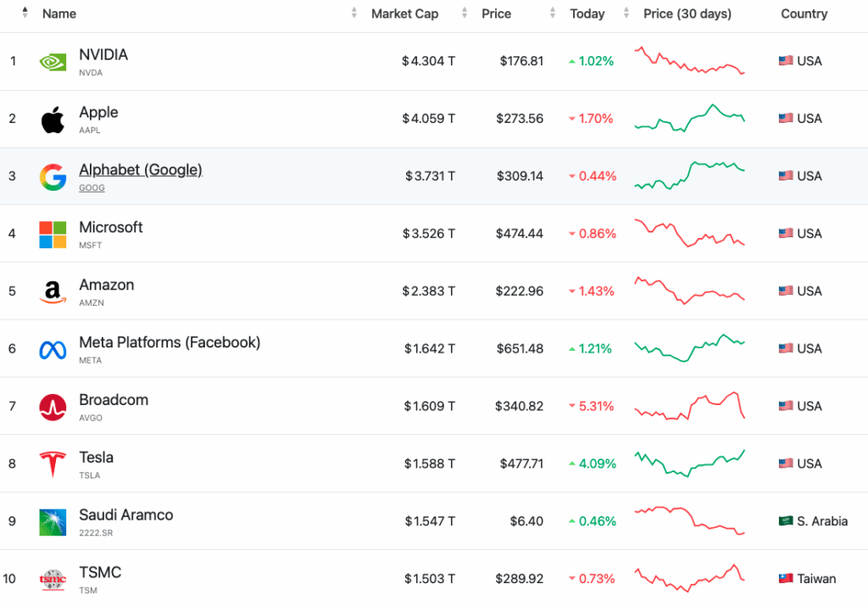The height and width of the screenshot is (606, 868).
Task: Select the Saudi Aramco logo
Action: pos(52,521)
